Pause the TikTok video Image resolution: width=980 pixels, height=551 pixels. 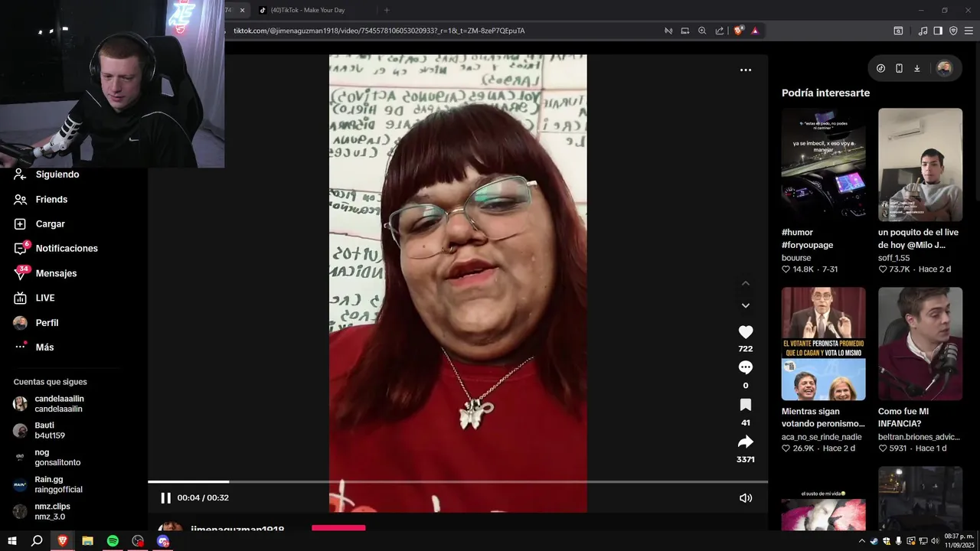165,498
